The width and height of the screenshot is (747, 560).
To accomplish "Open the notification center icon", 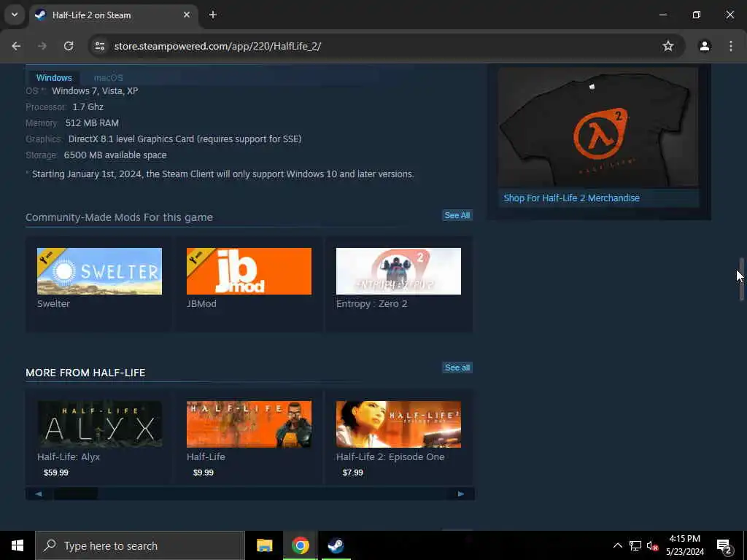I will pyautogui.click(x=724, y=545).
